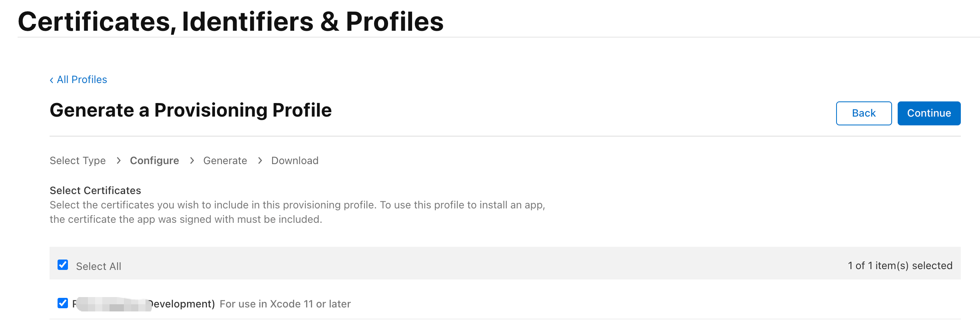
Task: Click the '1 of 1 item(s) selected' counter
Action: click(x=900, y=266)
